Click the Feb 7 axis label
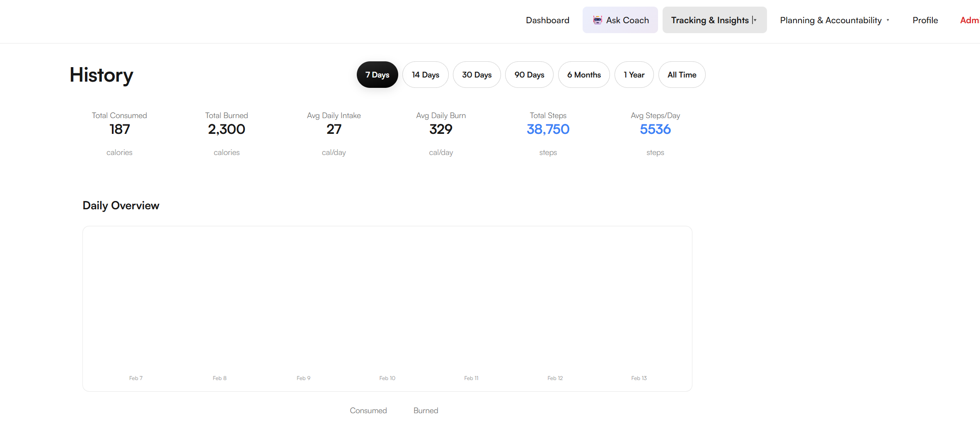The width and height of the screenshot is (980, 448). coord(136,378)
